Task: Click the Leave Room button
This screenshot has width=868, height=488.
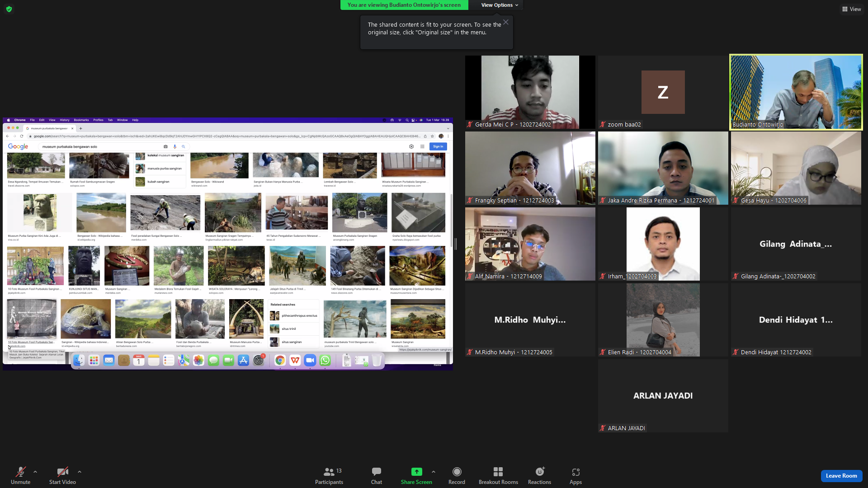Action: click(841, 476)
